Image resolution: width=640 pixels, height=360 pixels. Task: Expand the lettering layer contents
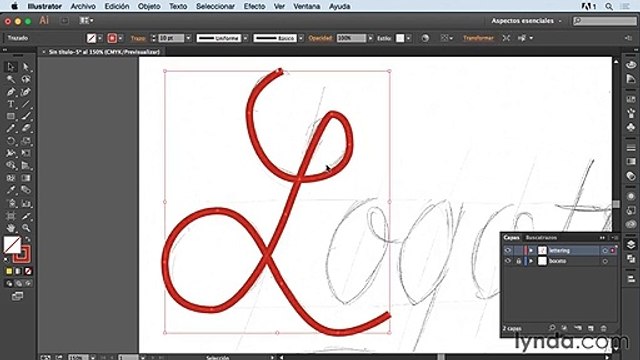click(x=531, y=251)
